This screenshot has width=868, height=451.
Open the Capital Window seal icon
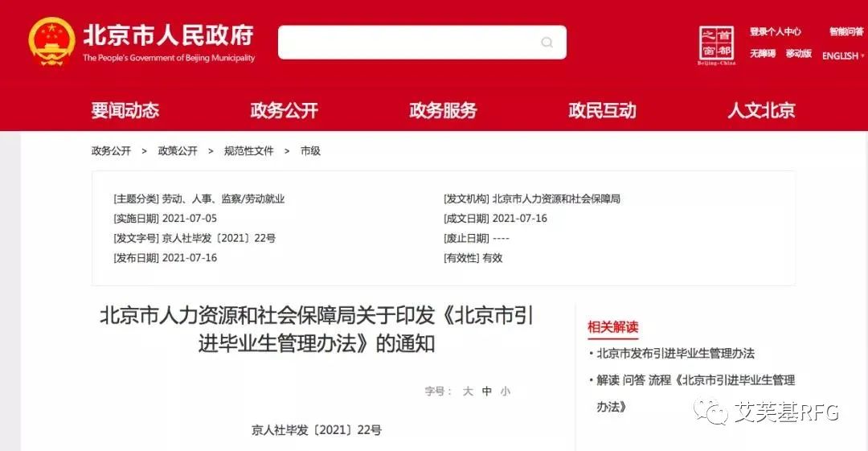tap(716, 43)
